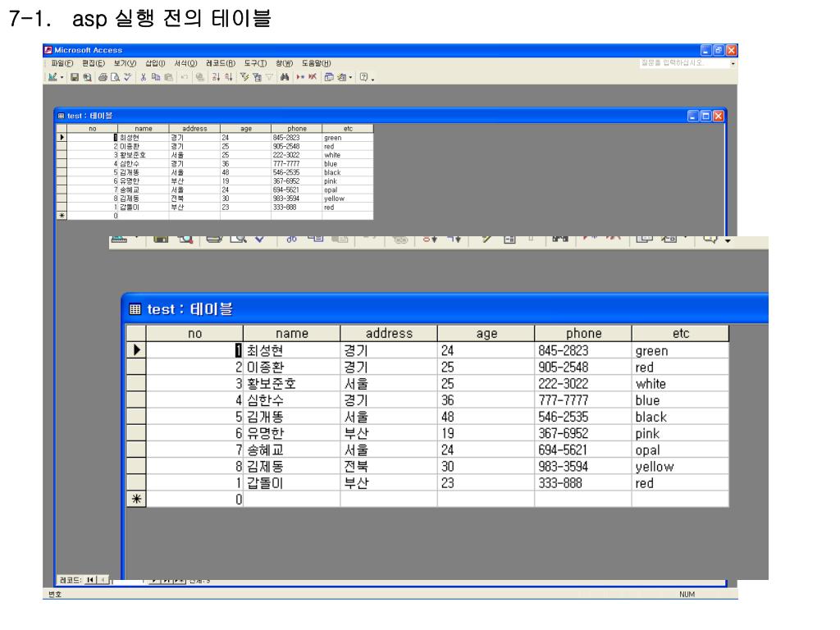Select the age column header in enlarged table
Viewport: 840px width, 630px height.
coord(486,333)
